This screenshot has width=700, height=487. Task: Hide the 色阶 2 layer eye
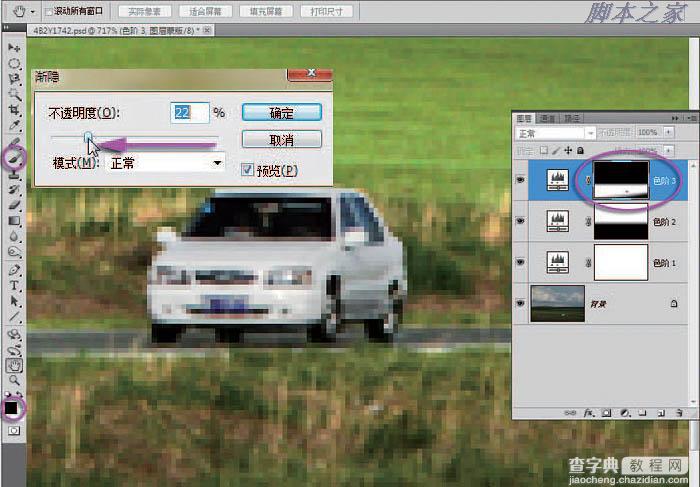(521, 221)
